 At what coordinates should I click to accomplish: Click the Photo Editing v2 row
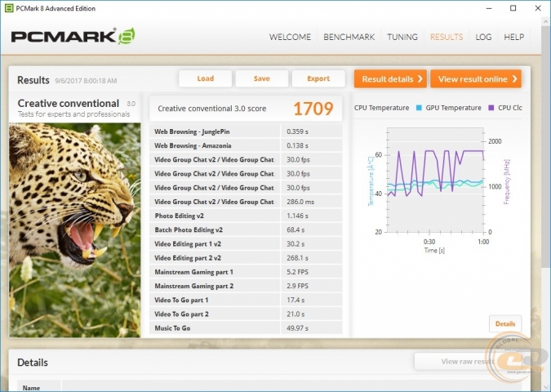246,216
